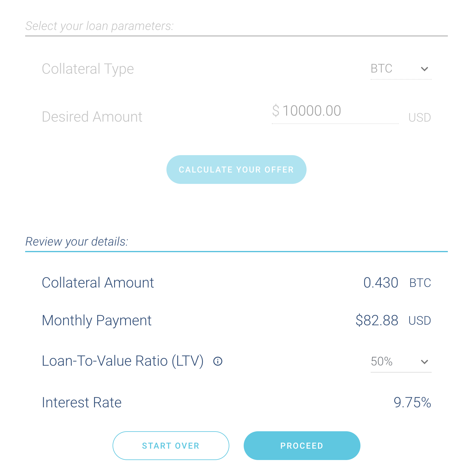476x472 pixels.
Task: Click the Review your details heading
Action: coord(77,242)
